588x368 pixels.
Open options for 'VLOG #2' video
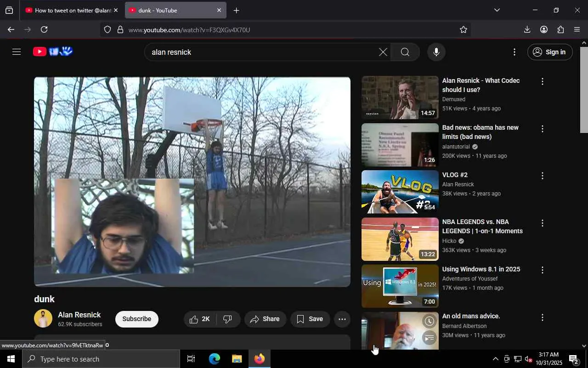coord(543,176)
